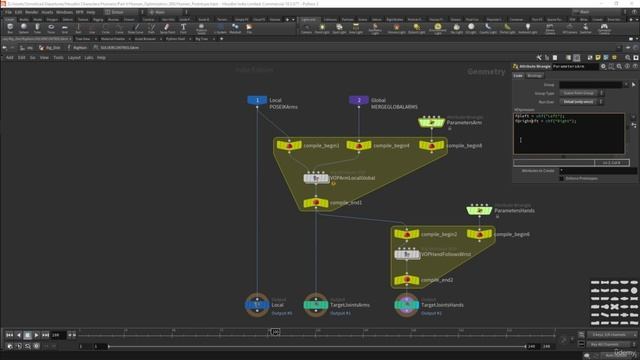This screenshot has width=640, height=360.
Task: Click the VOPArmLocalGlobal node
Action: 316,178
